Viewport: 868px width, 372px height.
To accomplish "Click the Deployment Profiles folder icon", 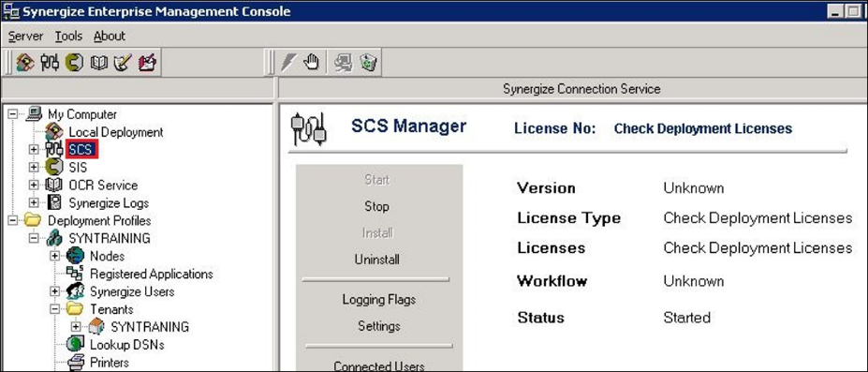I will 34,220.
